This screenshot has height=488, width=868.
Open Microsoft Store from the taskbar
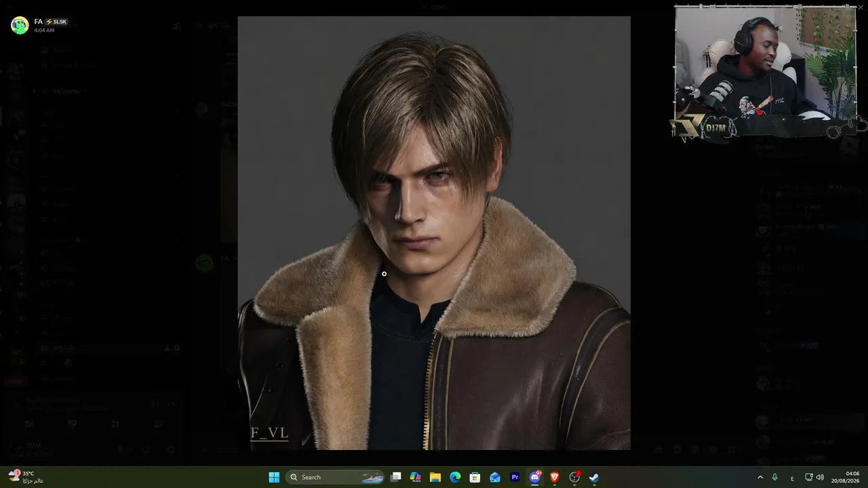475,477
